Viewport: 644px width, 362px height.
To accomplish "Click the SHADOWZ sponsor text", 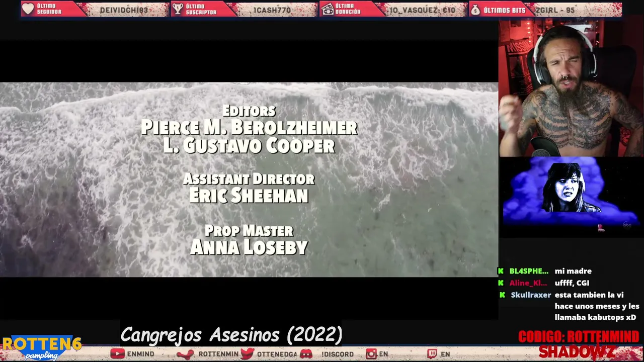I will (x=577, y=352).
